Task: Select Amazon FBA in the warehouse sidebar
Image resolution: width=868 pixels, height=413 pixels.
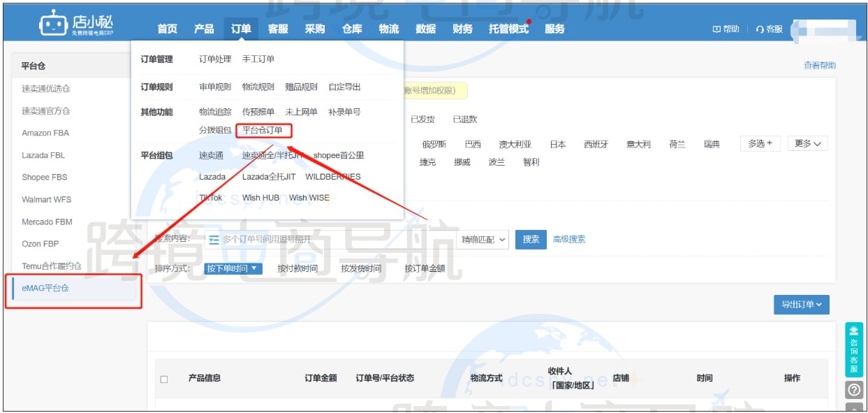Action: click(x=44, y=133)
